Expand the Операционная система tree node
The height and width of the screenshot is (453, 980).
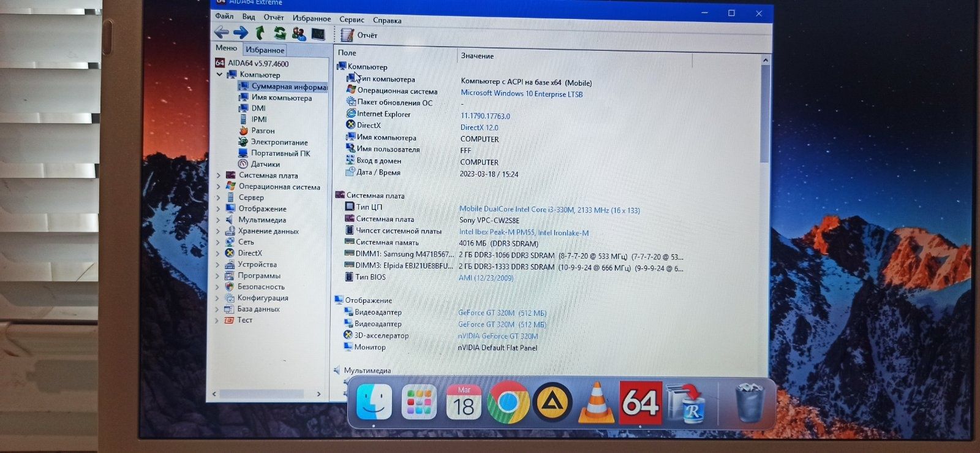218,186
